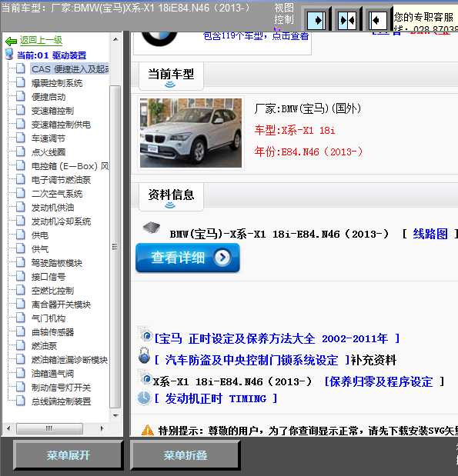This screenshot has width=458, height=476.
Task: Open the 当前车型 tab header
Action: click(171, 76)
